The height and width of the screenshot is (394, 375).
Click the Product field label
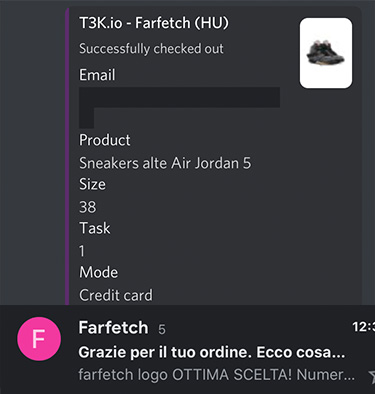(105, 140)
